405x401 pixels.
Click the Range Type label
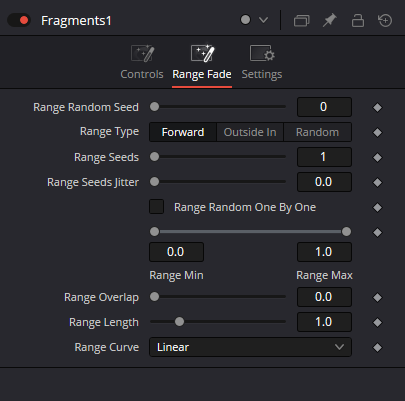(x=109, y=132)
